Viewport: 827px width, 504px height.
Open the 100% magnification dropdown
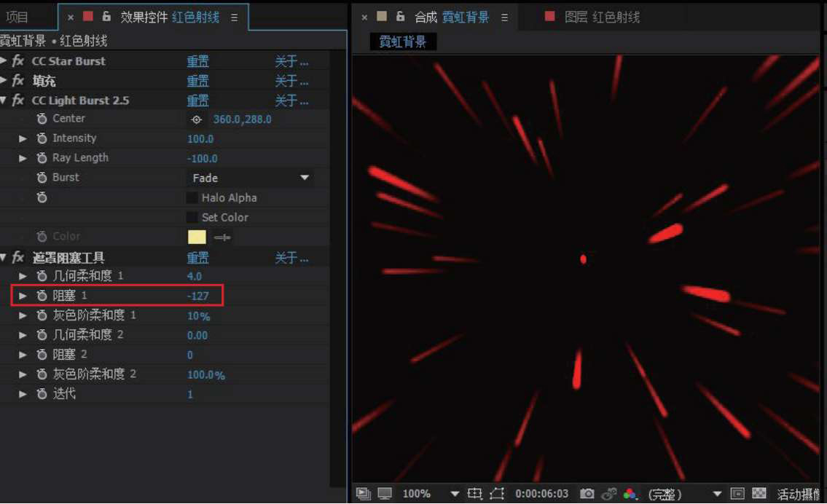pyautogui.click(x=430, y=494)
